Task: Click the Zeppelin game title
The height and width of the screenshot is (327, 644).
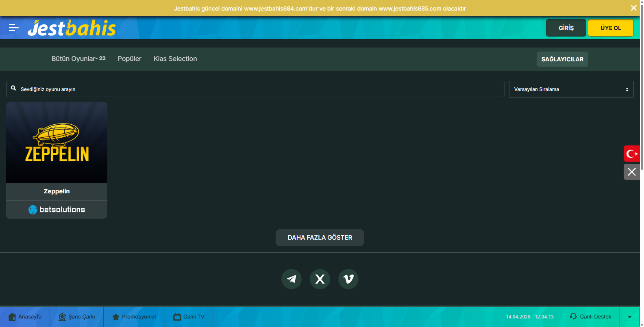Action: [x=57, y=191]
